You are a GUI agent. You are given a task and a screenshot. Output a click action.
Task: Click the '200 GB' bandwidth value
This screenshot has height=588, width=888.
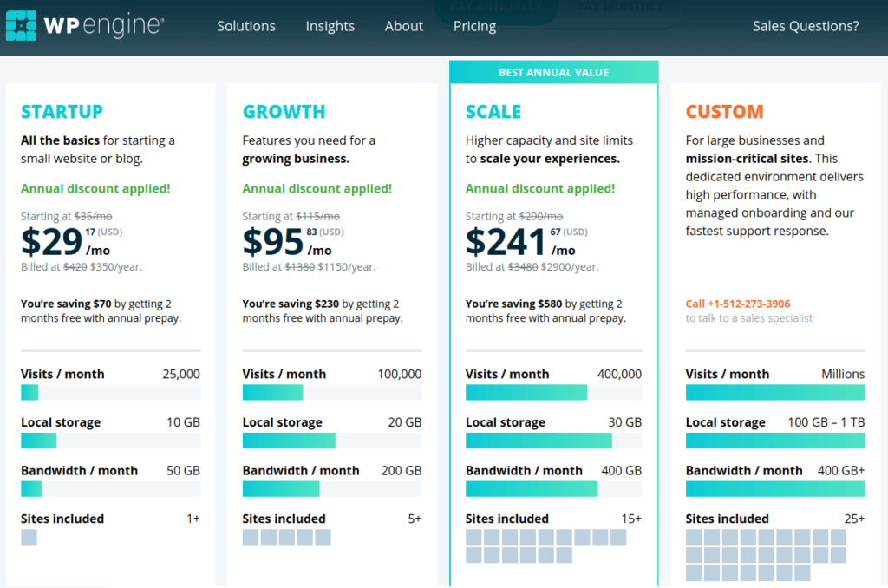tap(402, 470)
